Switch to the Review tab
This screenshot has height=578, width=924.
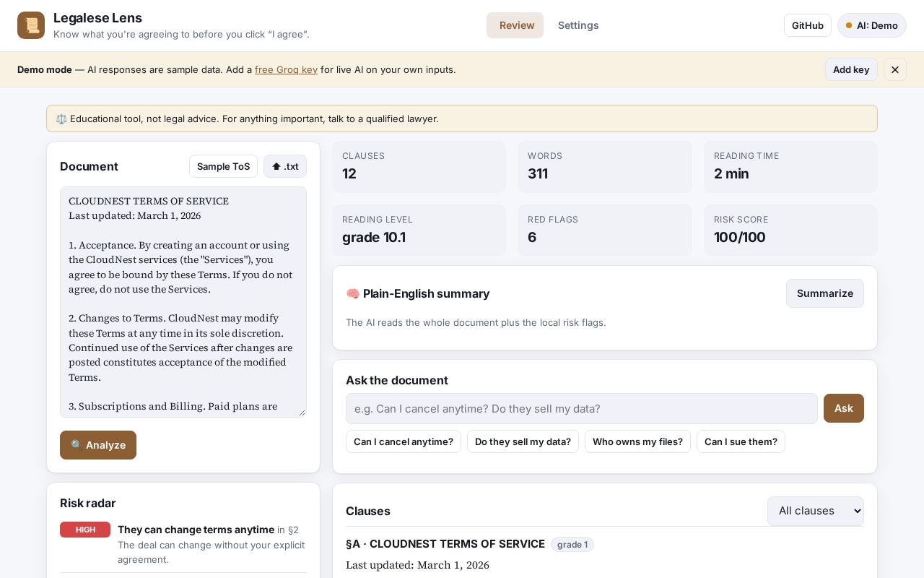tap(515, 25)
